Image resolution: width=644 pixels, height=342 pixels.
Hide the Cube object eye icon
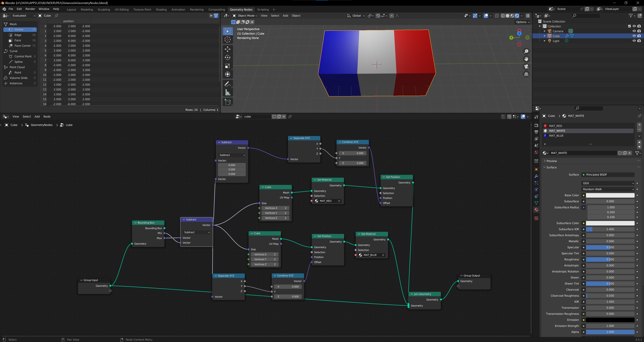pos(634,36)
